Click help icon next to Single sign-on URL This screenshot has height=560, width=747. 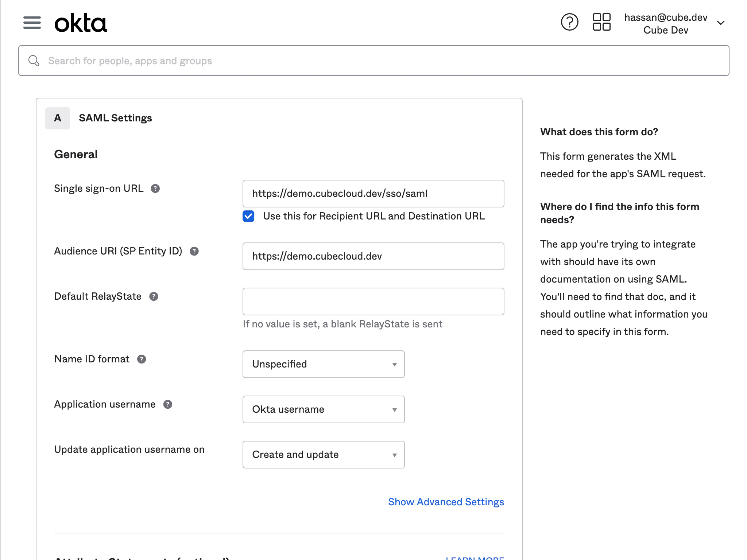155,188
